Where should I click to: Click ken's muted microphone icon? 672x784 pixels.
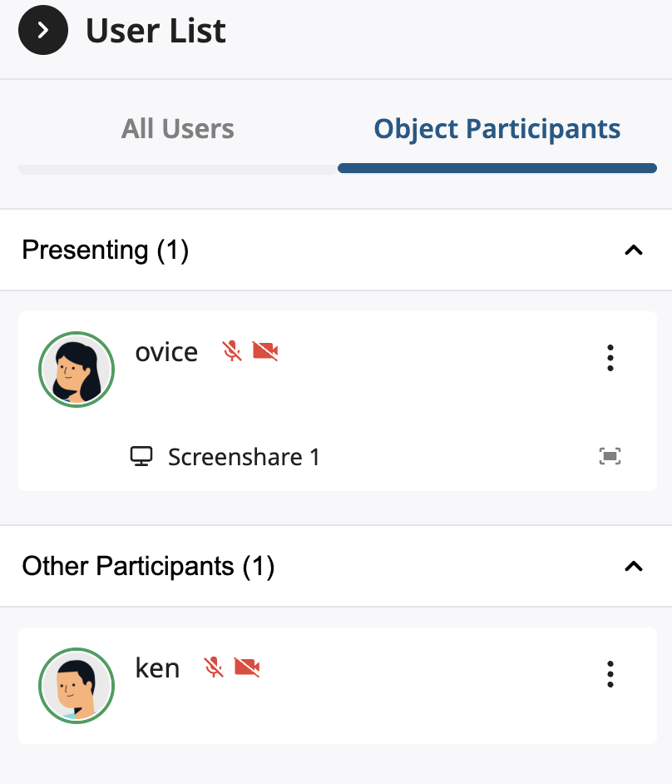(x=214, y=667)
